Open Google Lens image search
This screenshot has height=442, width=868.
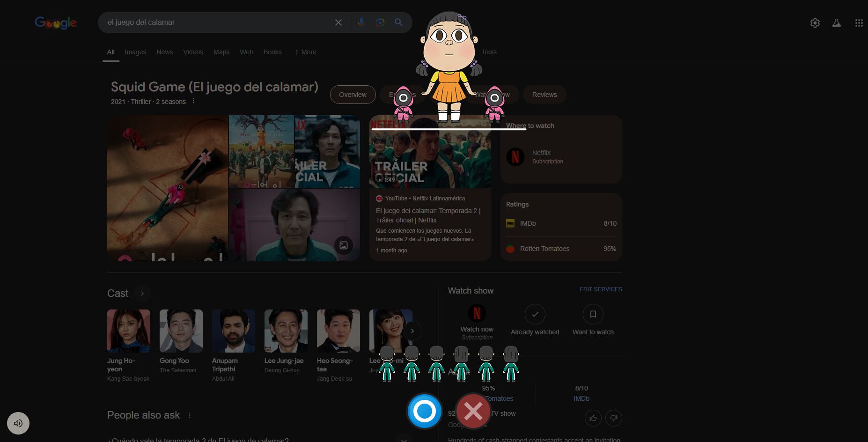point(379,22)
